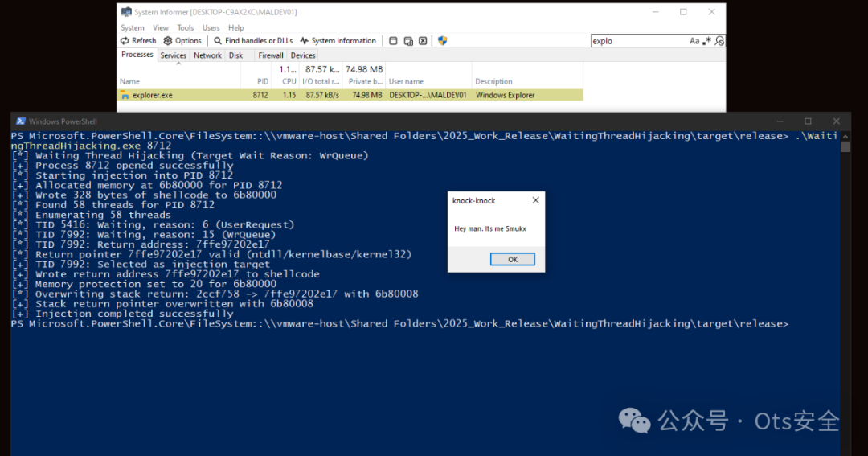Open Options from the System Informer toolbar
This screenshot has height=456, width=868.
click(182, 41)
